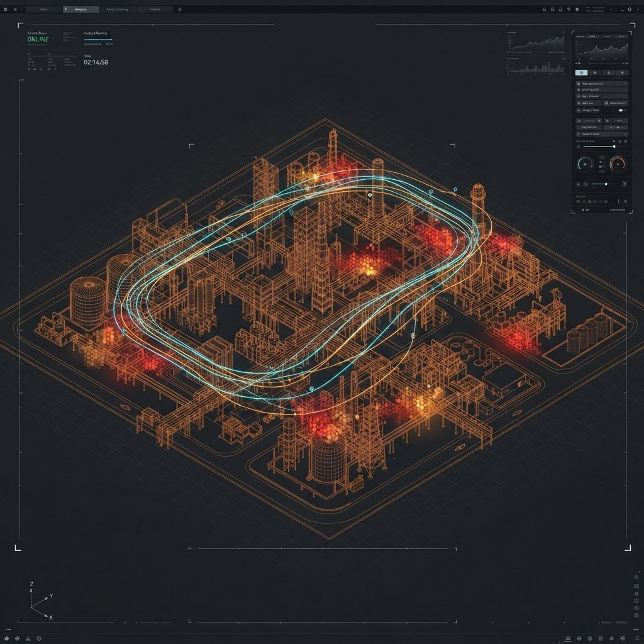
Task: Select the second mode icon beside the cube button
Action: (x=595, y=73)
